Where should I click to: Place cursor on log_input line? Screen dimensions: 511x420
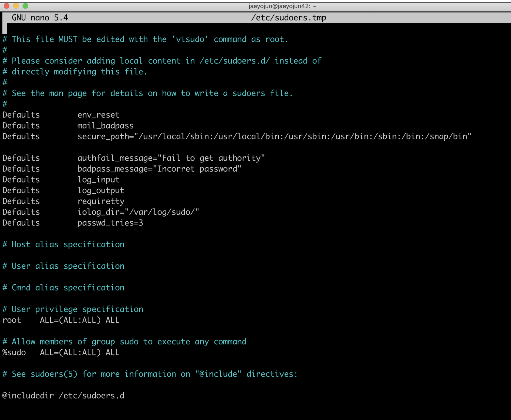(98, 180)
